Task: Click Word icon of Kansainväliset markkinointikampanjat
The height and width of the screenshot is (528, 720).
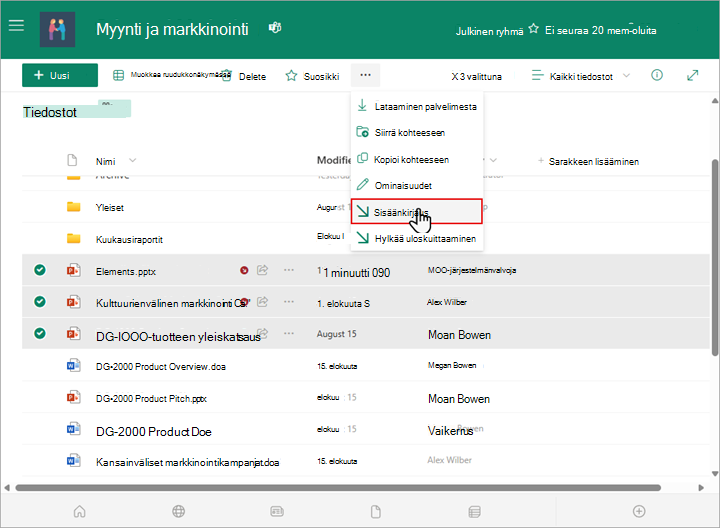Action: coord(73,460)
